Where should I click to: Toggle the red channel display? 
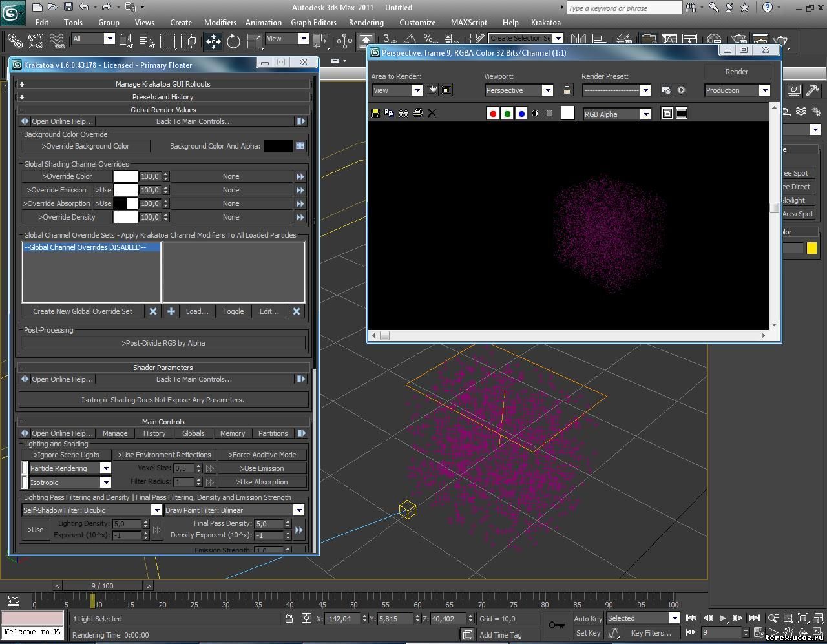(493, 114)
